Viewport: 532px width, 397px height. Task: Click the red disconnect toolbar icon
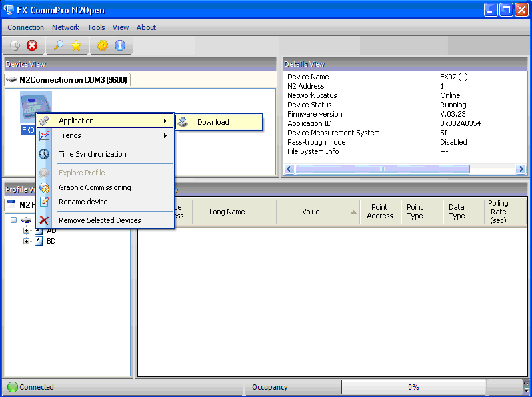(32, 45)
